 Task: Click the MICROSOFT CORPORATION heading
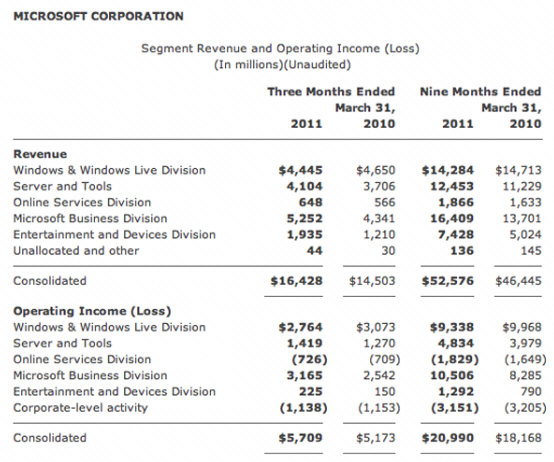98,16
